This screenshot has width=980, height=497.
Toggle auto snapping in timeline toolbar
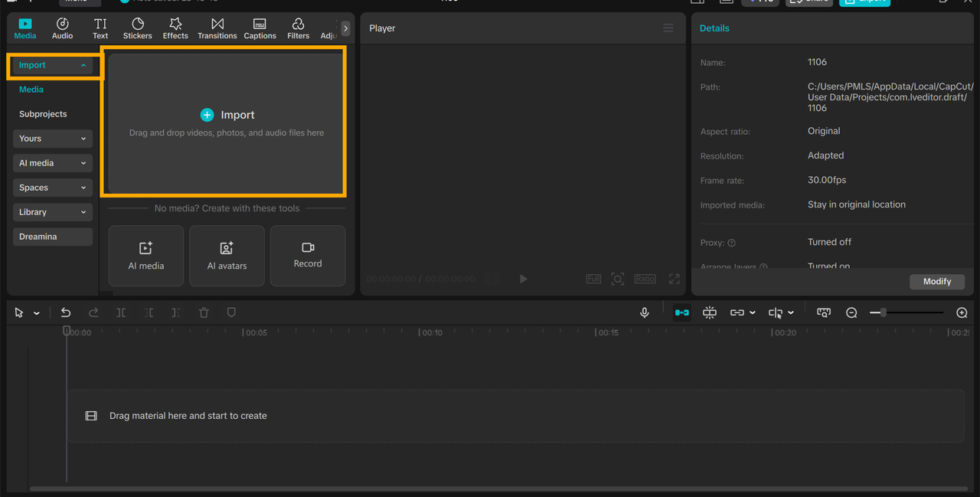pyautogui.click(x=710, y=312)
